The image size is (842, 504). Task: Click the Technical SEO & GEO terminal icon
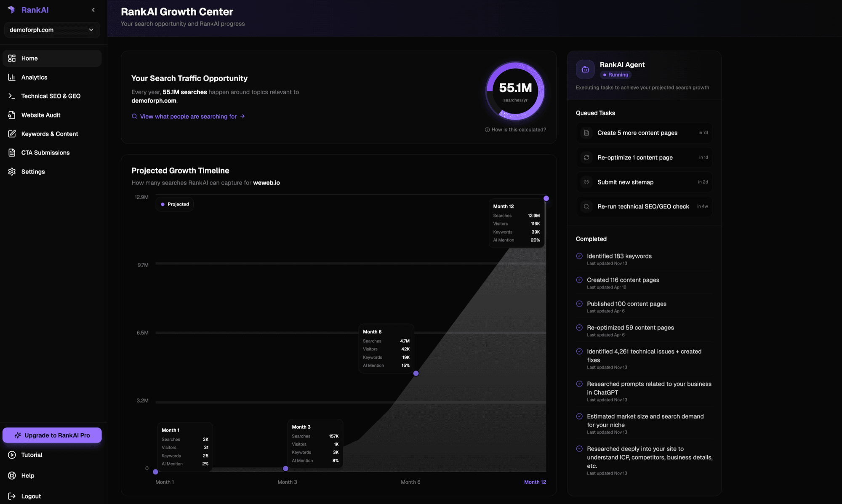12,96
